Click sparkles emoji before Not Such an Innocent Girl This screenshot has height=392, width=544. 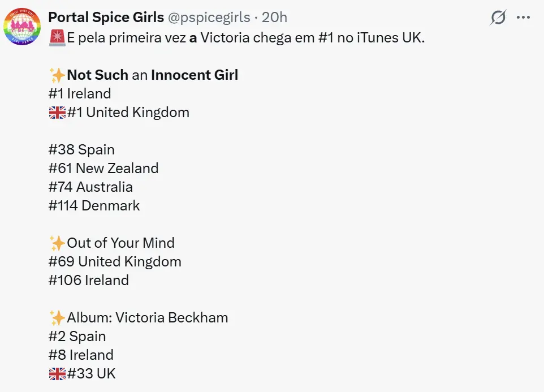(57, 75)
